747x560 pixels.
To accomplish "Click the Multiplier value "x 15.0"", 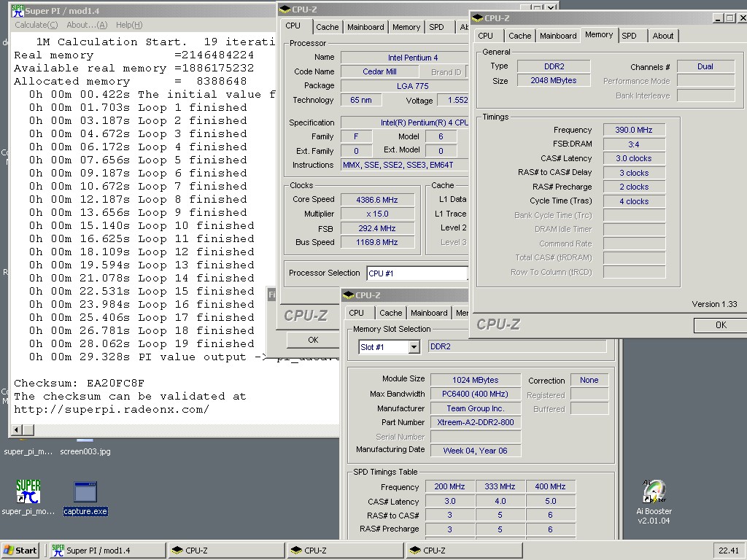I will click(377, 214).
